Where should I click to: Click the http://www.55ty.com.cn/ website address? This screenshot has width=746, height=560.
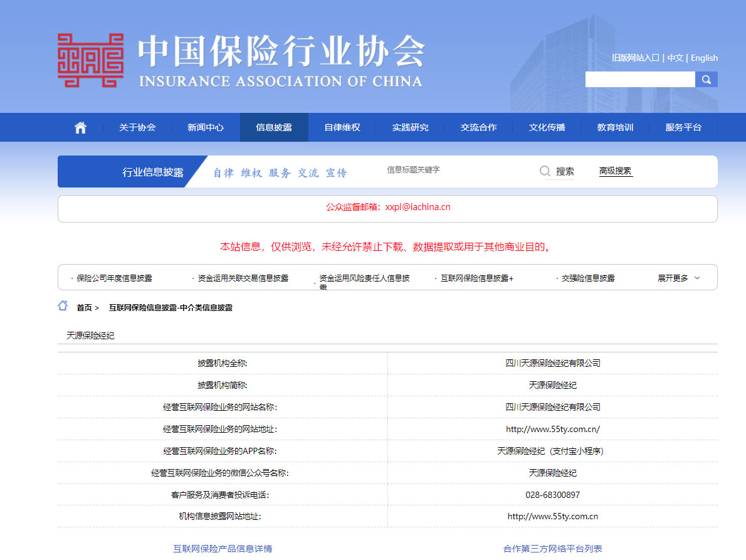tap(552, 429)
